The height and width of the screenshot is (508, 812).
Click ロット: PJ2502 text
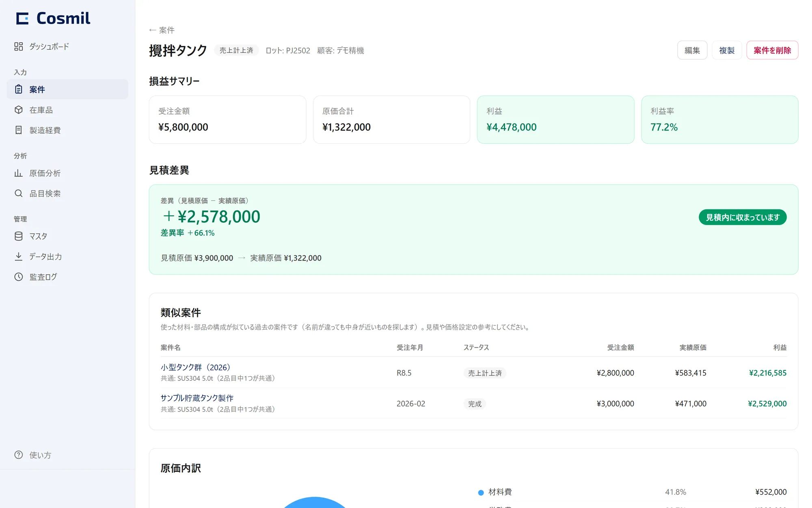[288, 50]
